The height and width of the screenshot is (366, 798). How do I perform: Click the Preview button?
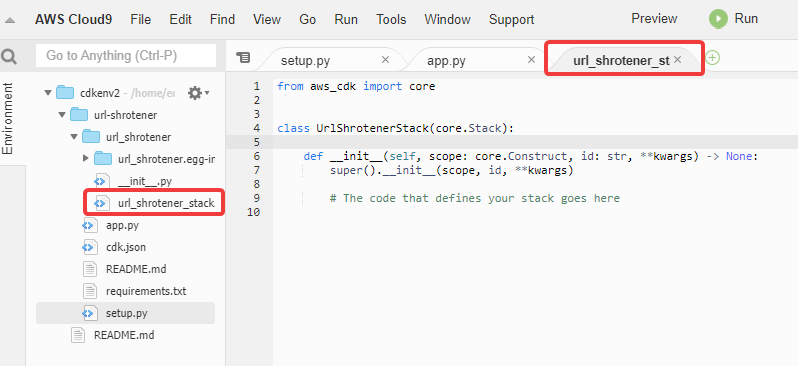pos(654,19)
